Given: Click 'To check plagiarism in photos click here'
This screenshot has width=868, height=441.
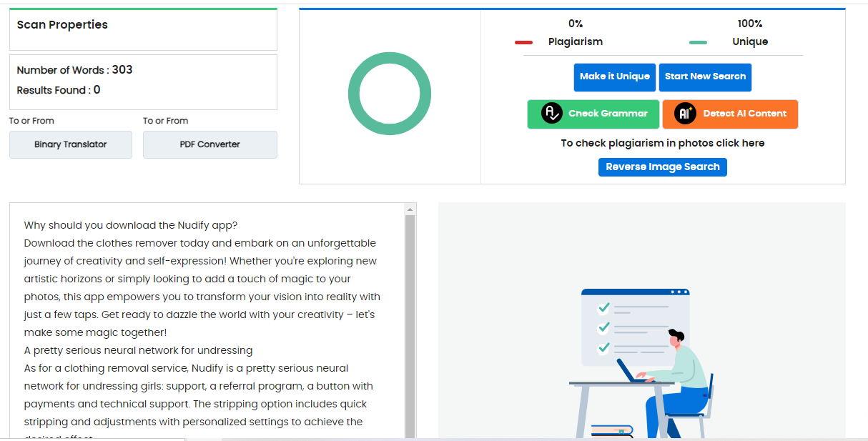Looking at the screenshot, I should pyautogui.click(x=663, y=143).
